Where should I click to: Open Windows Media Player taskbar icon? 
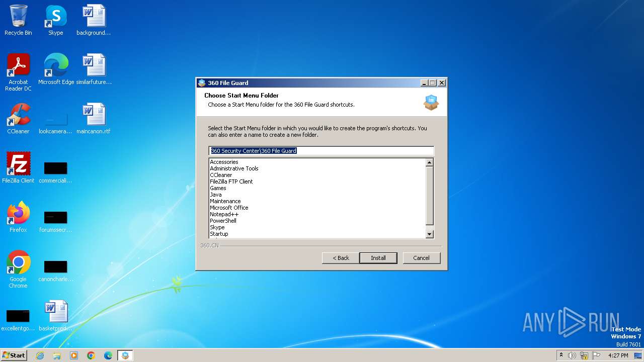point(74,355)
